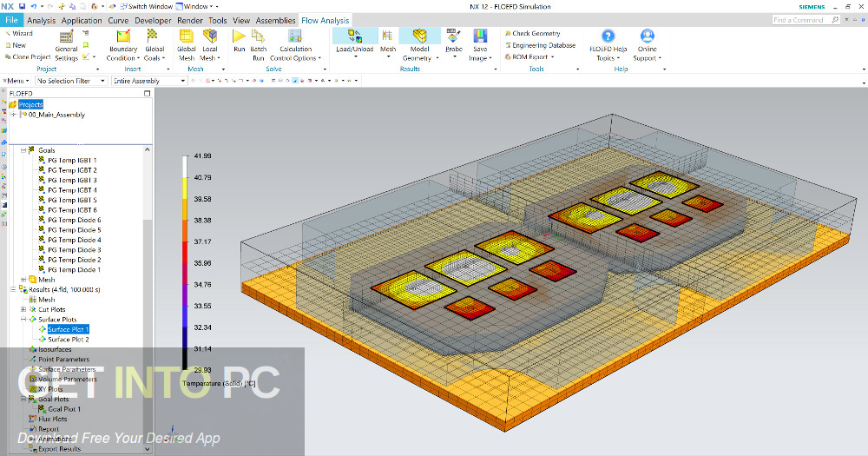Click the results Mesh icon
Screen dimensions: 868x456
pyautogui.click(x=387, y=36)
